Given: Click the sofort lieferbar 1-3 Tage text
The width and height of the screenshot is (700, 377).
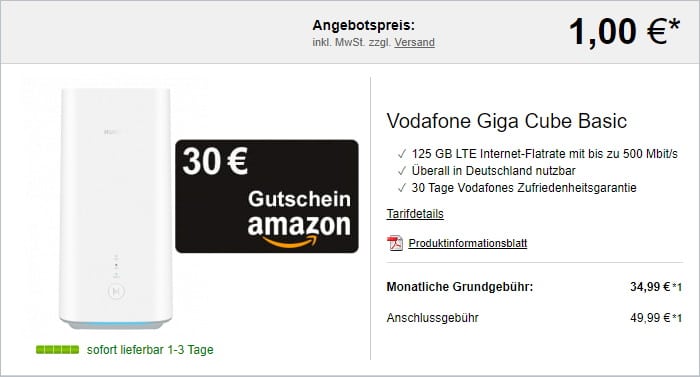Looking at the screenshot, I should [150, 349].
